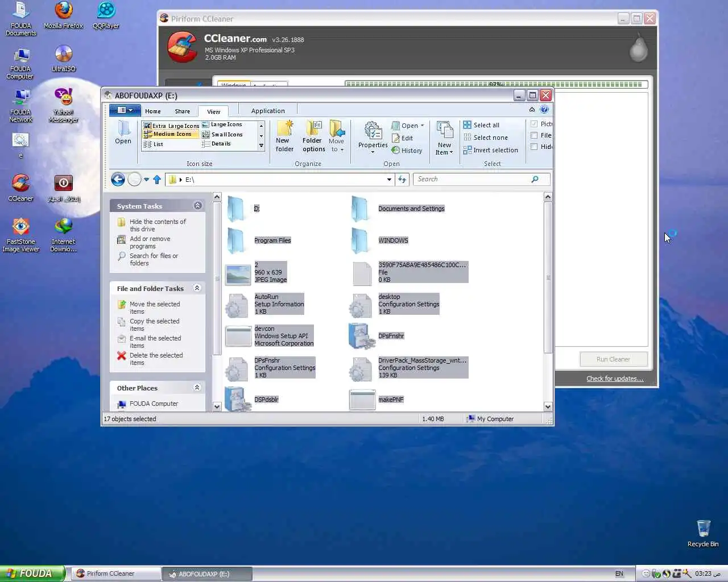Click the Open folder icon in ribbon

(x=123, y=133)
